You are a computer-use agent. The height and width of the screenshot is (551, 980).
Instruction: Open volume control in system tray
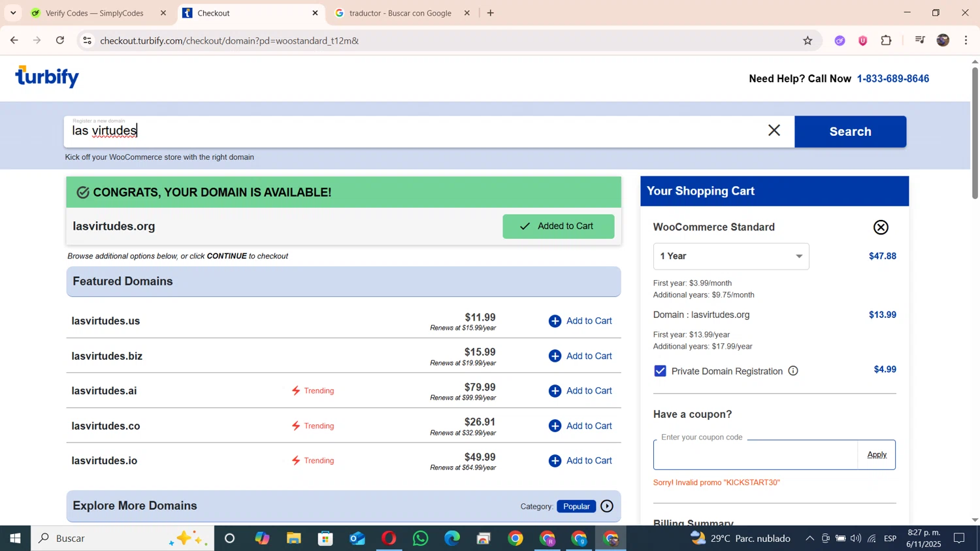click(856, 539)
